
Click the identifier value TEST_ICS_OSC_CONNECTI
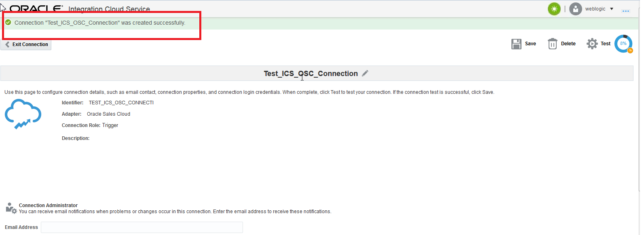click(x=121, y=103)
